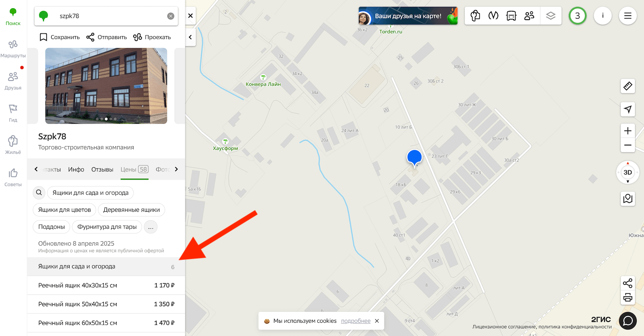Open Хаусформ place on map
The image size is (644, 336).
[x=225, y=145]
